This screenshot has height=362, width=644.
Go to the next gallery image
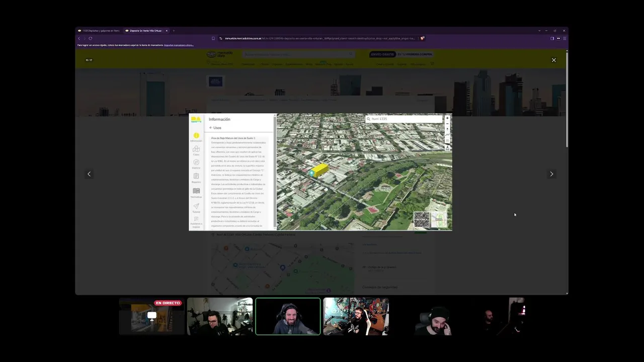click(x=551, y=174)
